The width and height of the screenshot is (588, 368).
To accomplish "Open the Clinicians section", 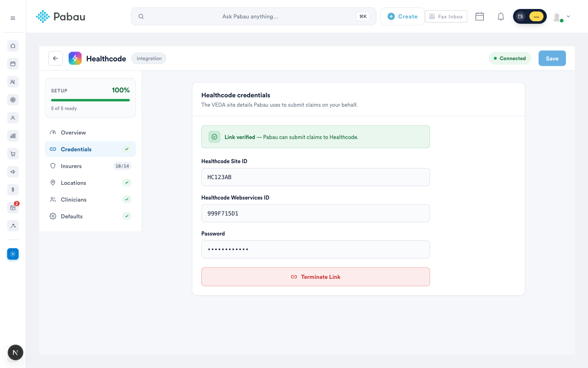I will pos(90,200).
